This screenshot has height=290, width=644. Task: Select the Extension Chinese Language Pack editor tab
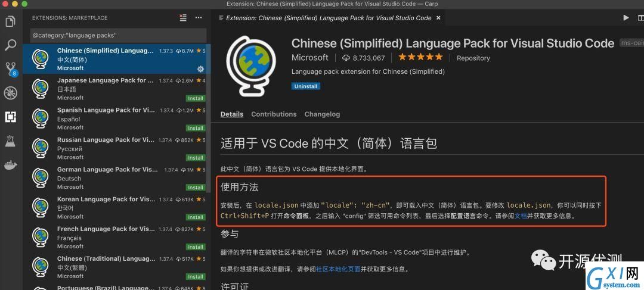coord(329,18)
